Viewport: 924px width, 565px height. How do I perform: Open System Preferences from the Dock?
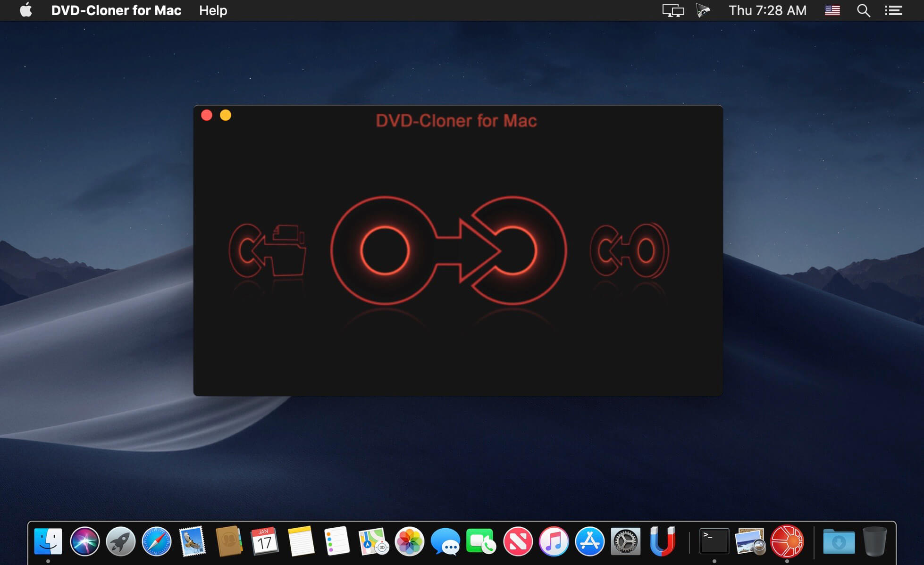(x=626, y=541)
